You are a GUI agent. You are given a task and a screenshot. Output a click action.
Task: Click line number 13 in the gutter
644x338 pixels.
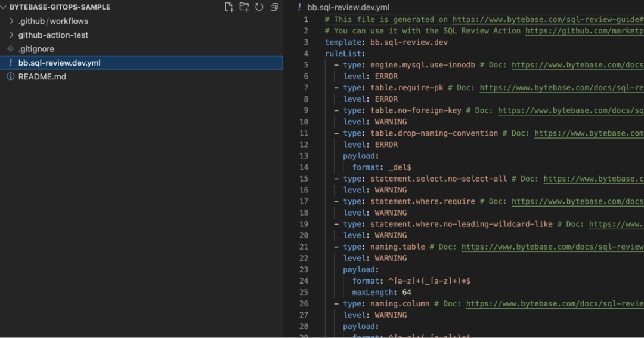(x=304, y=156)
